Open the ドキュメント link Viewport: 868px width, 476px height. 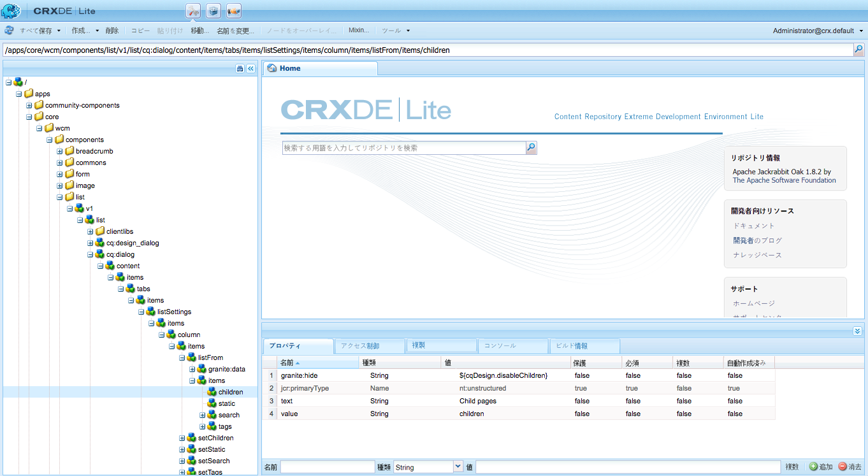[754, 226]
